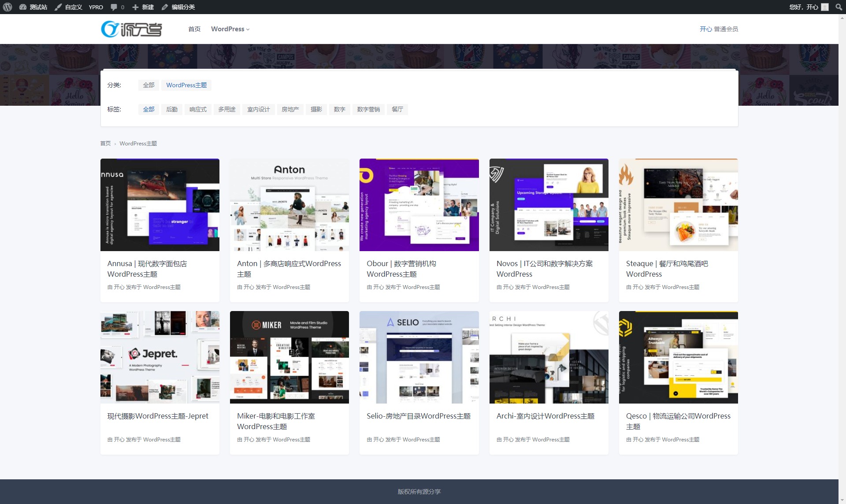Select 全部 category filter
This screenshot has width=846, height=504.
point(148,85)
